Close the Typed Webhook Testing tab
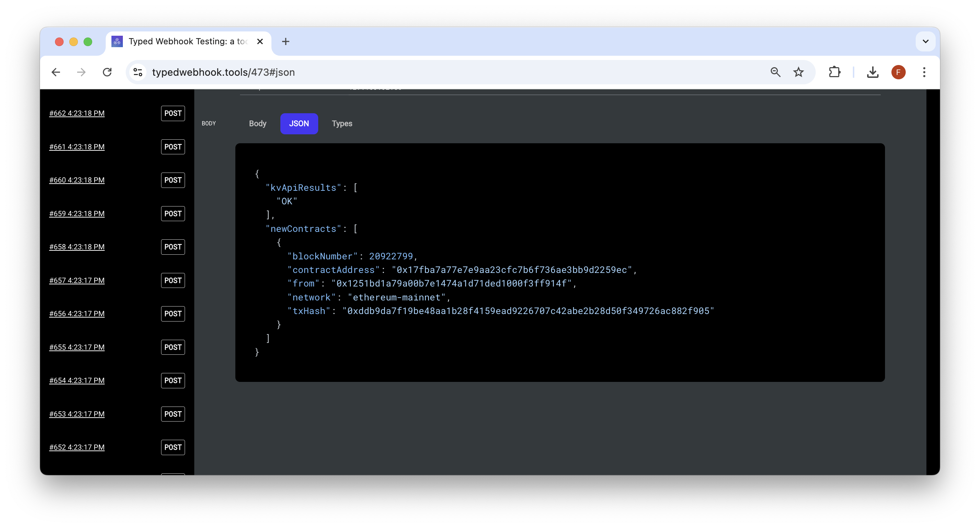Image resolution: width=980 pixels, height=528 pixels. tap(260, 41)
